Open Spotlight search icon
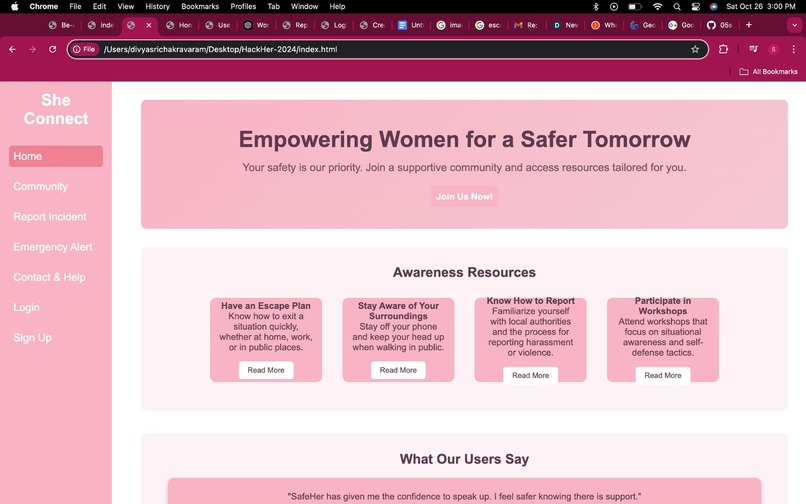This screenshot has height=504, width=806. pyautogui.click(x=677, y=6)
